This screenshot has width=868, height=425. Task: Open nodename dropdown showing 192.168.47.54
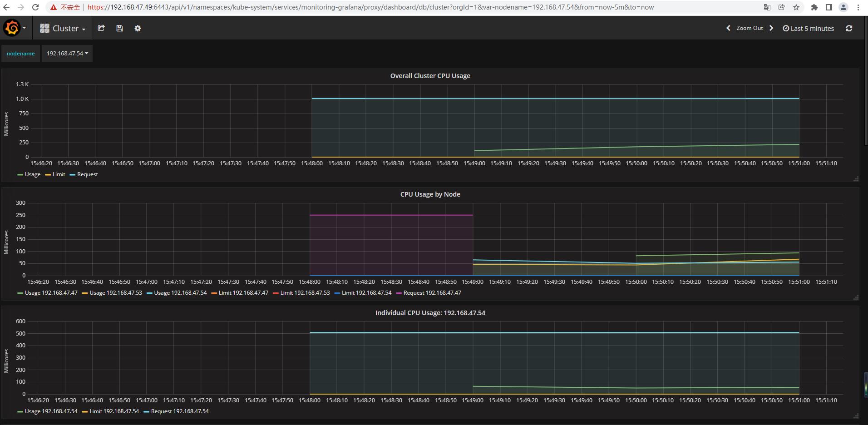[x=67, y=53]
